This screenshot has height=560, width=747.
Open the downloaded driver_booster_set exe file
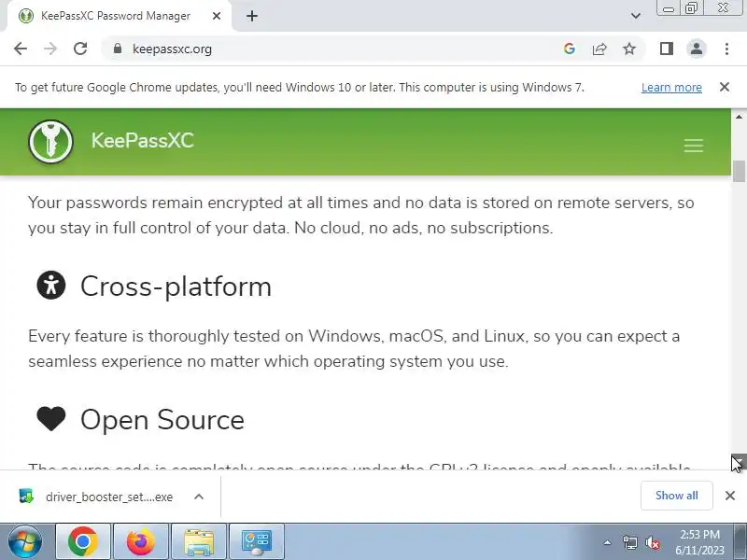click(96, 497)
